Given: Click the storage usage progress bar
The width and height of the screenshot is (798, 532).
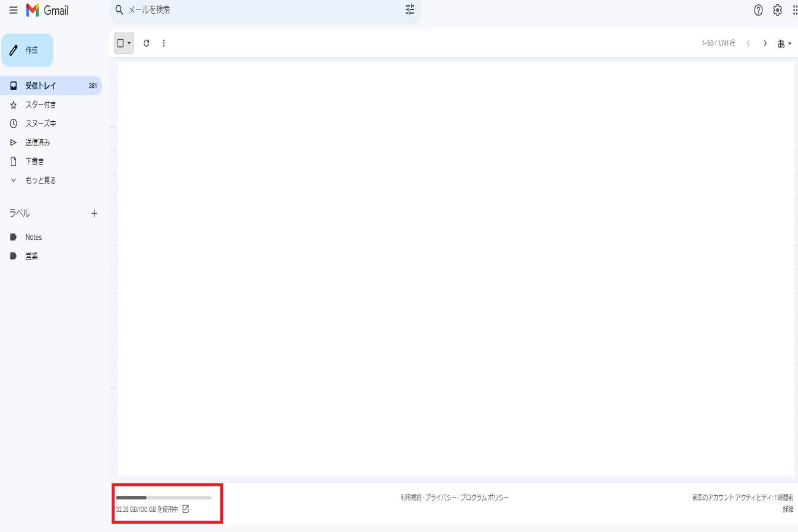Looking at the screenshot, I should (x=163, y=497).
